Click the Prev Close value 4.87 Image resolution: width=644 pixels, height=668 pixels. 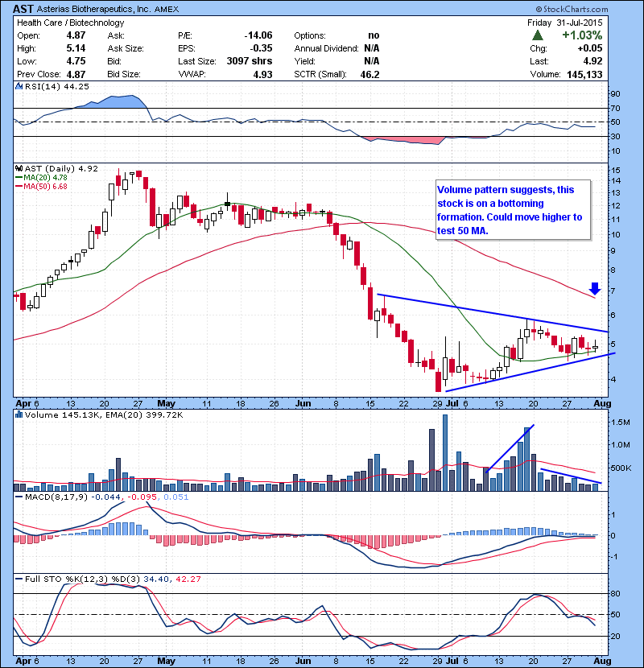click(76, 74)
